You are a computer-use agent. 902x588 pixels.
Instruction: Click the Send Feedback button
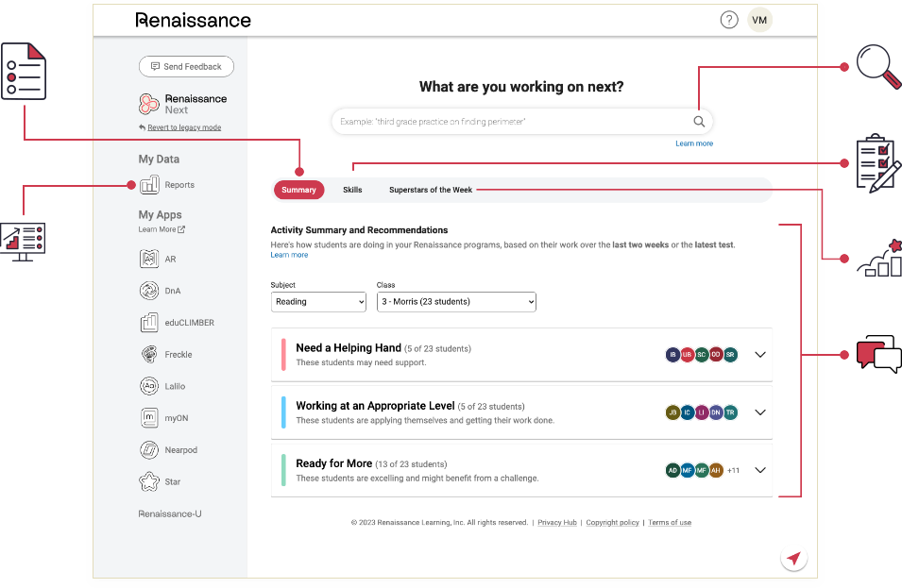click(186, 67)
